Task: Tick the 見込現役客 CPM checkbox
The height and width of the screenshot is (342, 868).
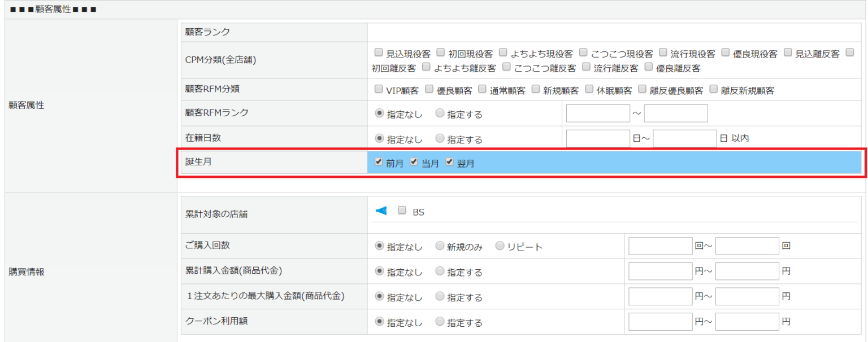Action: pos(379,52)
